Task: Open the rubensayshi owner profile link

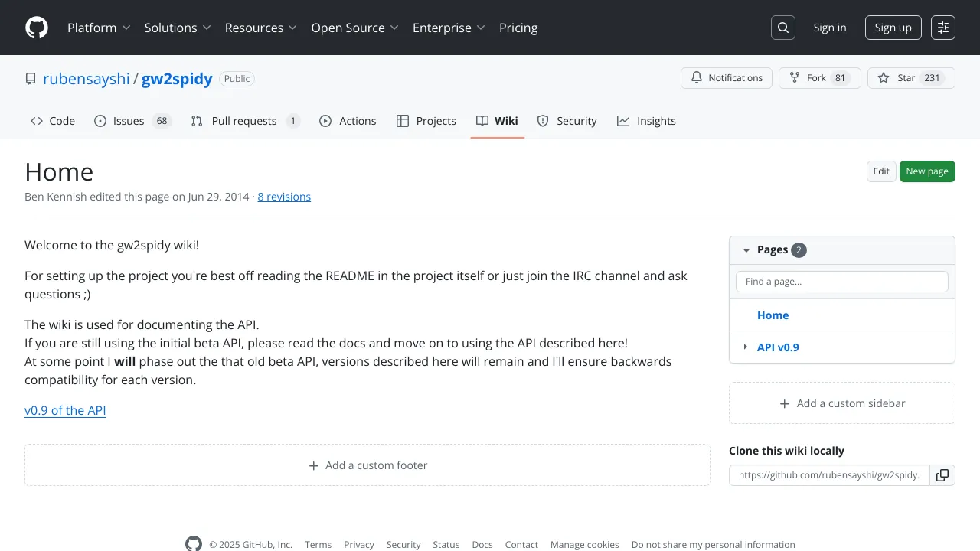Action: pos(87,79)
